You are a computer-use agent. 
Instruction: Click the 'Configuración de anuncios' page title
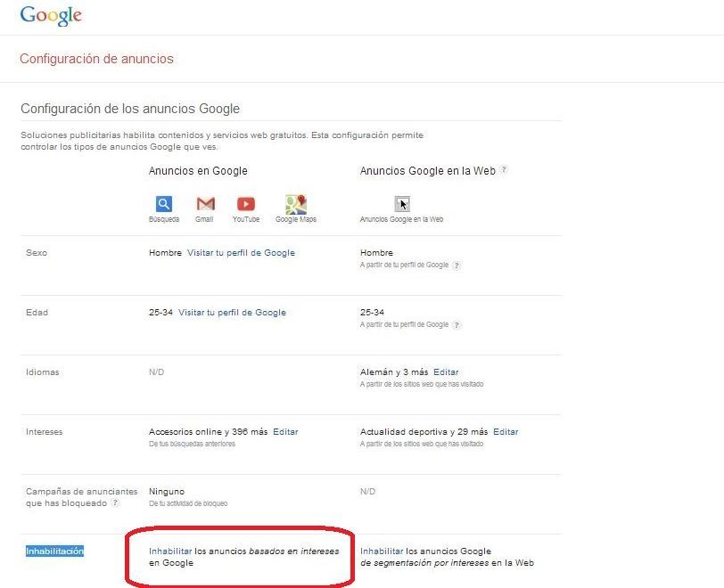[96, 59]
